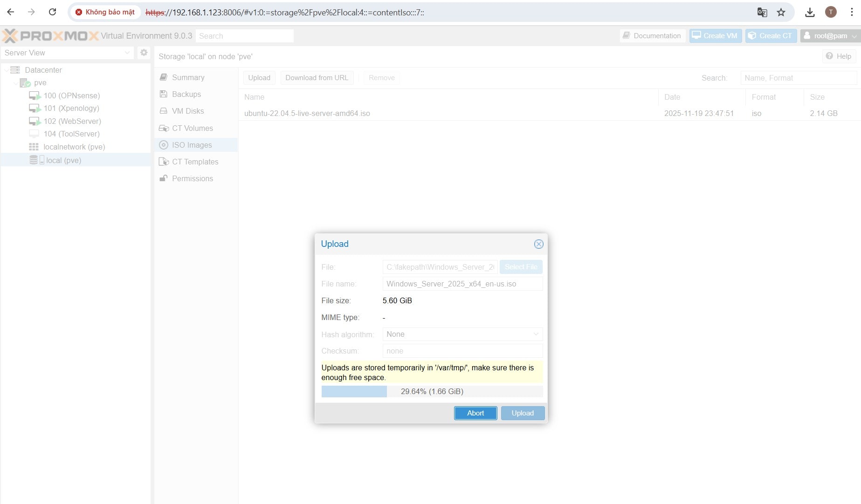This screenshot has height=504, width=861.
Task: Open the CT Templates section
Action: click(195, 162)
